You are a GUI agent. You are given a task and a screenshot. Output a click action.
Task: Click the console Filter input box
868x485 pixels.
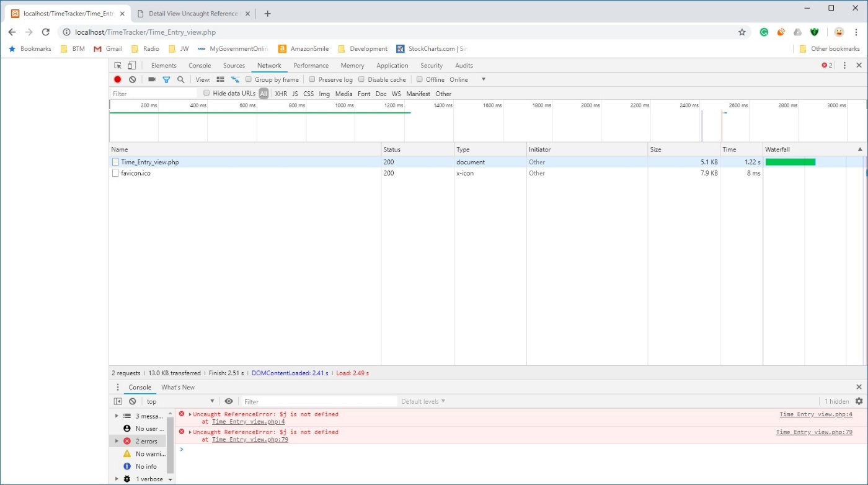[319, 401]
